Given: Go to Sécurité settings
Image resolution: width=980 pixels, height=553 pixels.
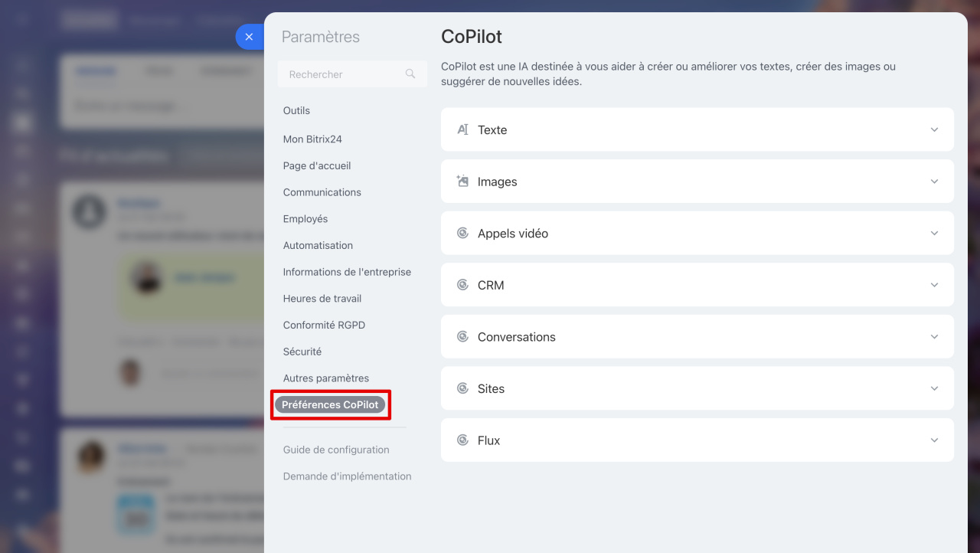Looking at the screenshot, I should [x=302, y=352].
